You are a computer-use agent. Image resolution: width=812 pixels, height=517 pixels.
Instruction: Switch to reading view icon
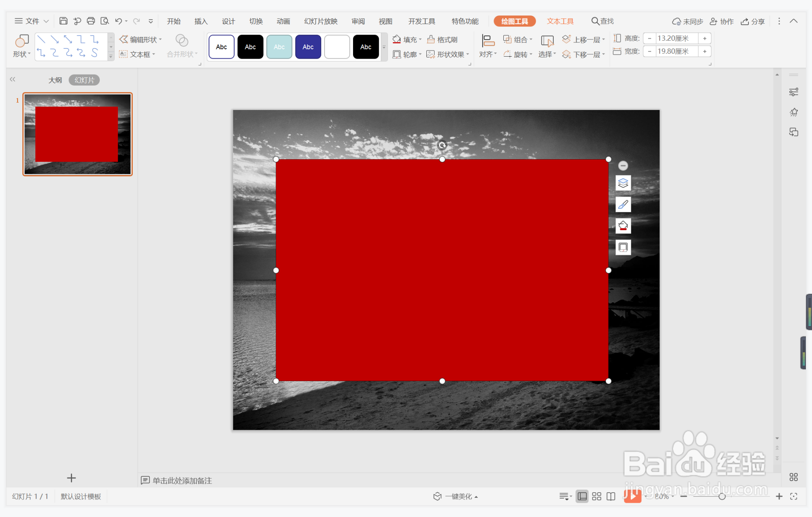[611, 496]
